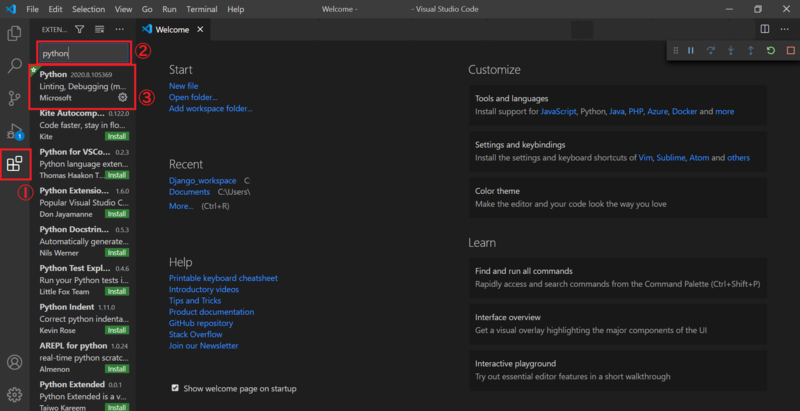Click the filter extensions funnel icon
The width and height of the screenshot is (800, 411).
click(x=80, y=30)
